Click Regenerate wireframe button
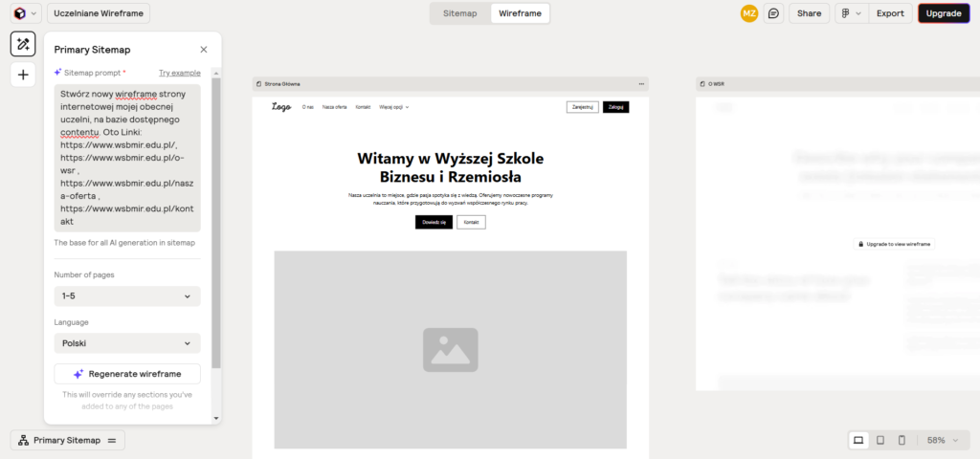 point(127,374)
